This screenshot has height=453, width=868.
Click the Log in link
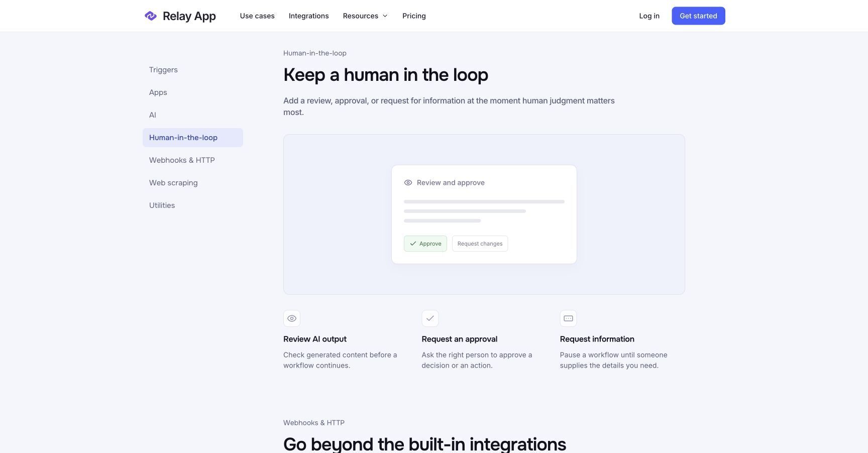pos(649,16)
